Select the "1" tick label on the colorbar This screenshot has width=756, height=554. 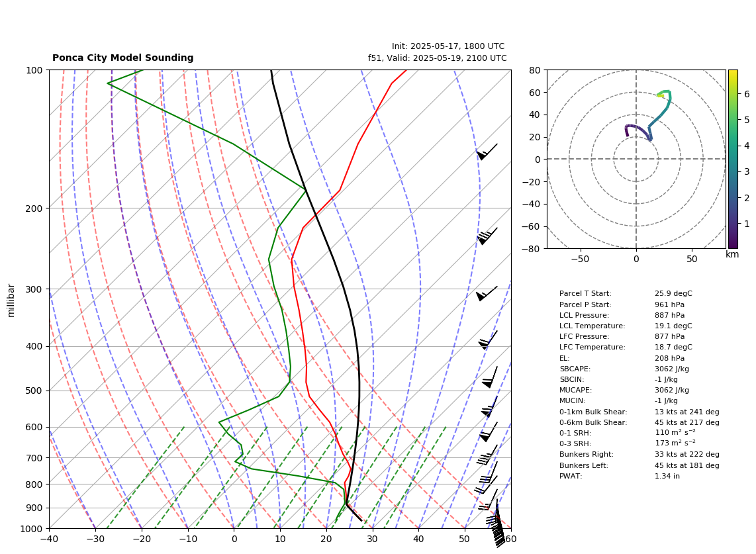[747, 224]
